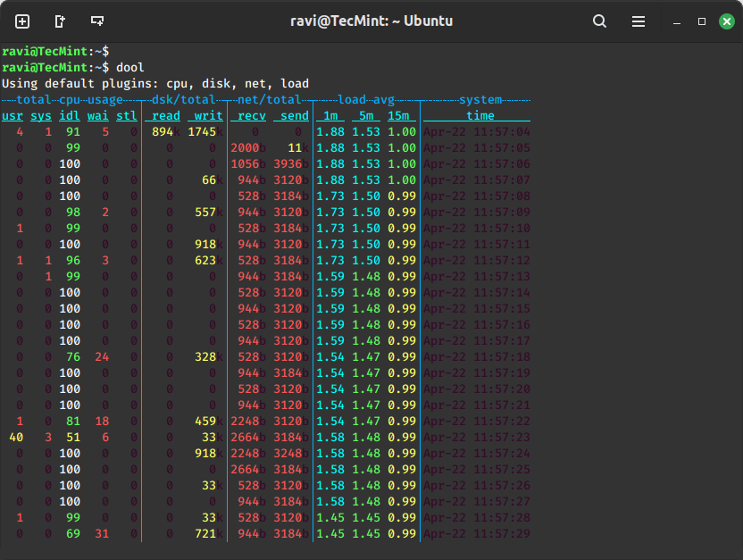743x560 pixels.
Task: Click the 'Using default plugins' line
Action: click(x=155, y=83)
